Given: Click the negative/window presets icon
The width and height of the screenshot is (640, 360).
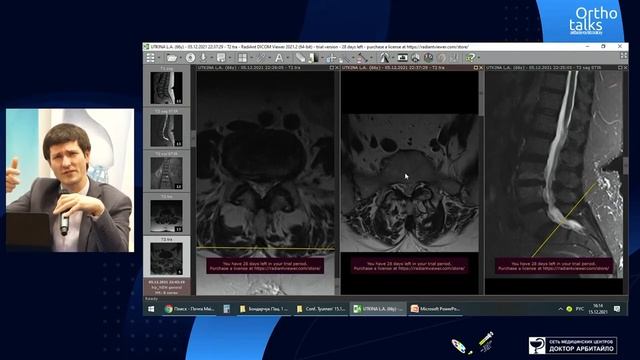Looking at the screenshot, I should pos(314,58).
